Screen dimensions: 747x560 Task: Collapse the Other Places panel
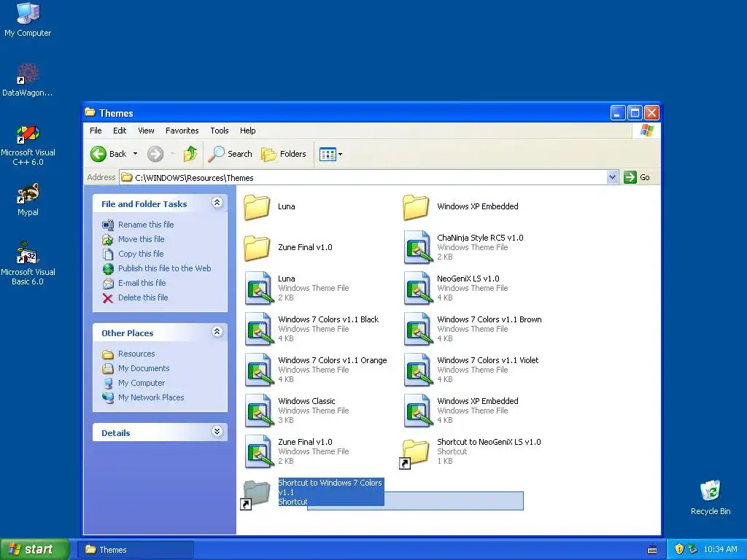click(x=217, y=332)
